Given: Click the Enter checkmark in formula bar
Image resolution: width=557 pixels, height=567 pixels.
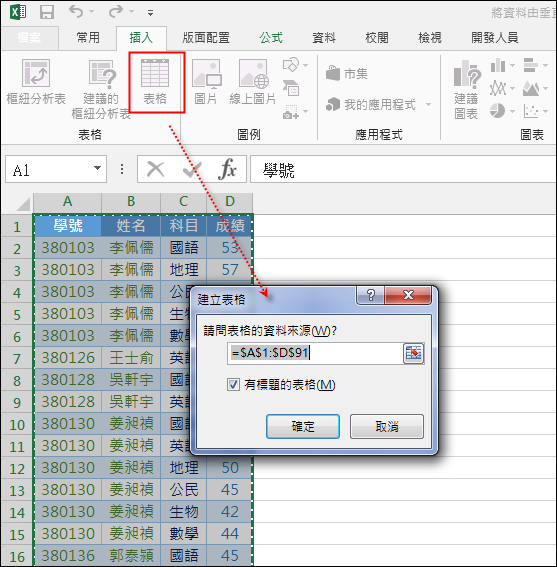Looking at the screenshot, I should point(192,169).
